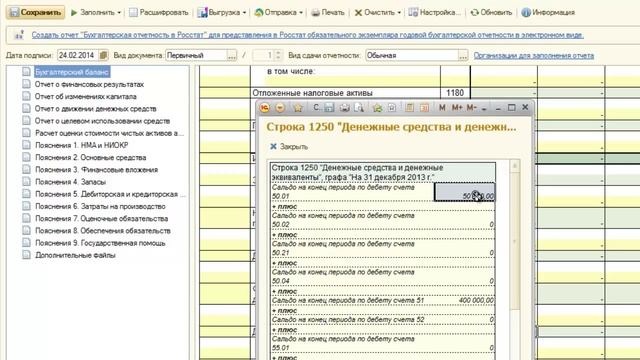This screenshot has width=640, height=360.
Task: Select Отчет о финансовых результатах
Action: [x=89, y=84]
